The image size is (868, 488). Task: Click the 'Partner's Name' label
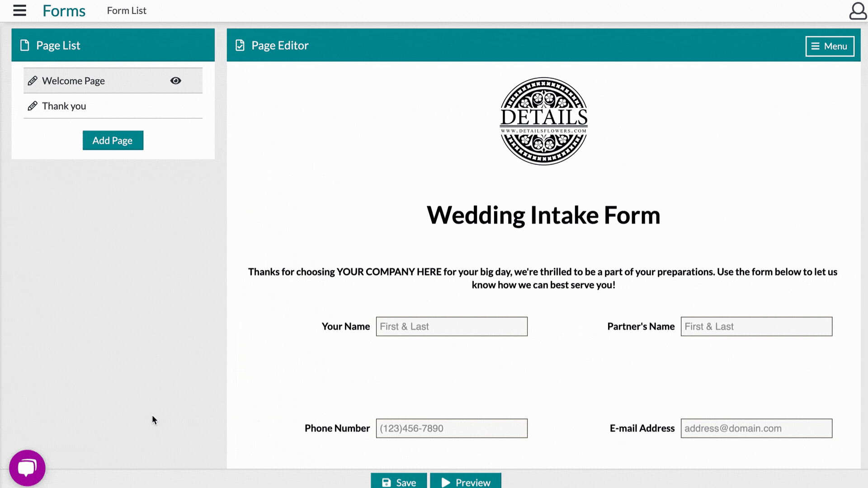click(x=641, y=326)
